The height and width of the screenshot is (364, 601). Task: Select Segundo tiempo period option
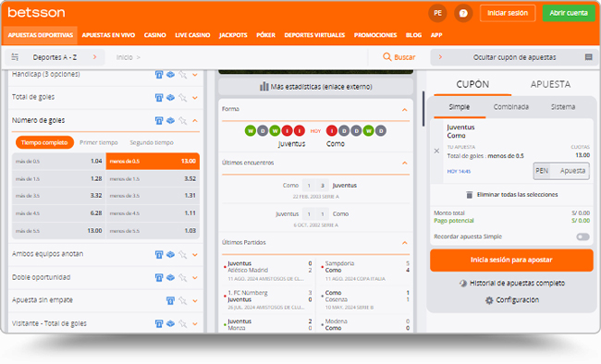click(152, 142)
